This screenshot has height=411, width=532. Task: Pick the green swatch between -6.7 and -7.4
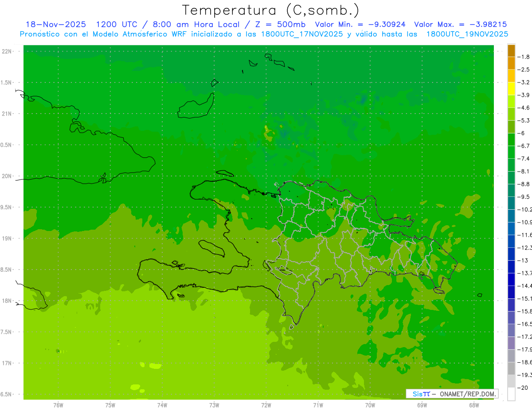pyautogui.click(x=511, y=152)
